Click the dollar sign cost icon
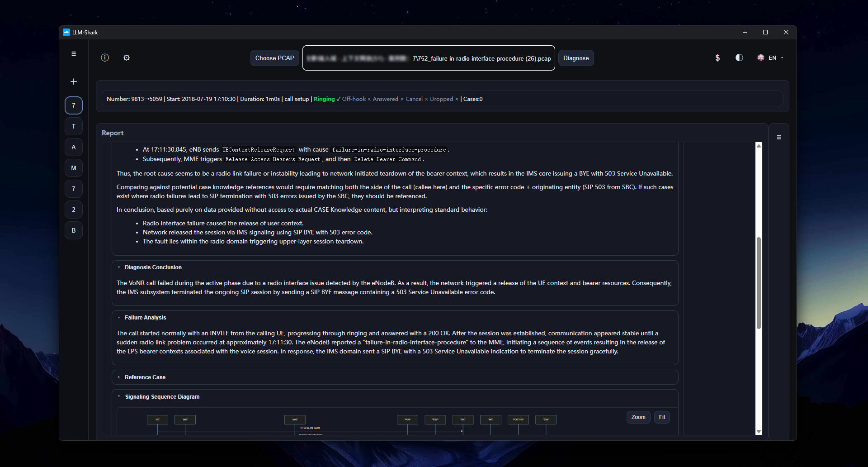Viewport: 868px width, 467px height. [717, 58]
